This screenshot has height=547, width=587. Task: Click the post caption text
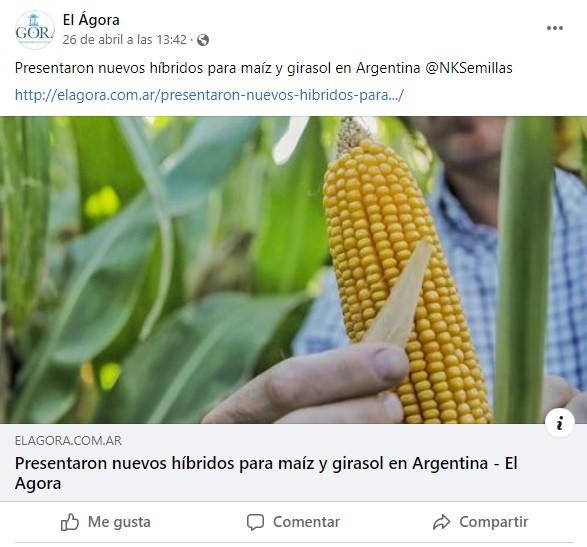[264, 68]
